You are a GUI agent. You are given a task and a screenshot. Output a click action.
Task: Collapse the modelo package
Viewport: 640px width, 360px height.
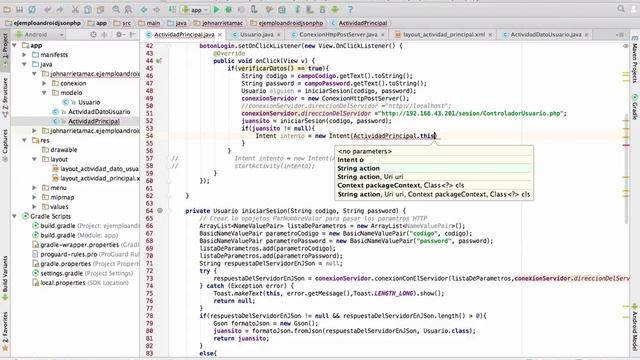(44, 93)
